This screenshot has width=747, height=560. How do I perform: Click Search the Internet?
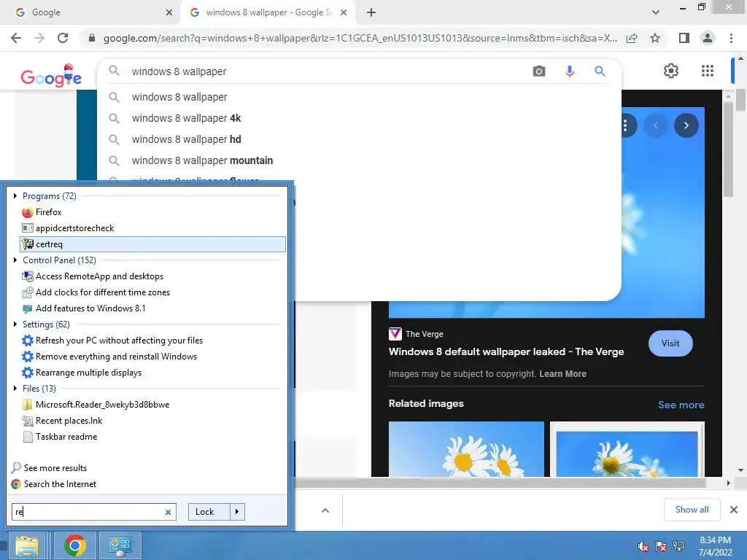[x=60, y=484]
